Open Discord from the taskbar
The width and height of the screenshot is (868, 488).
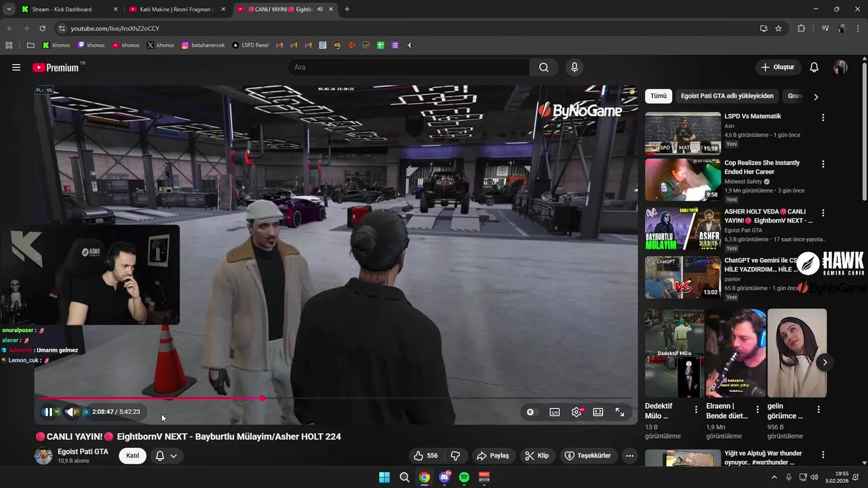444,477
